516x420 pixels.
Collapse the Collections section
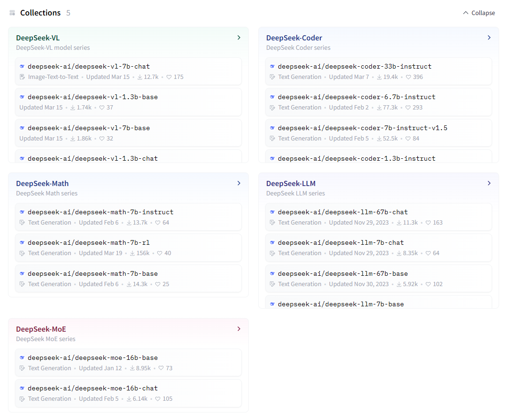[x=479, y=13]
